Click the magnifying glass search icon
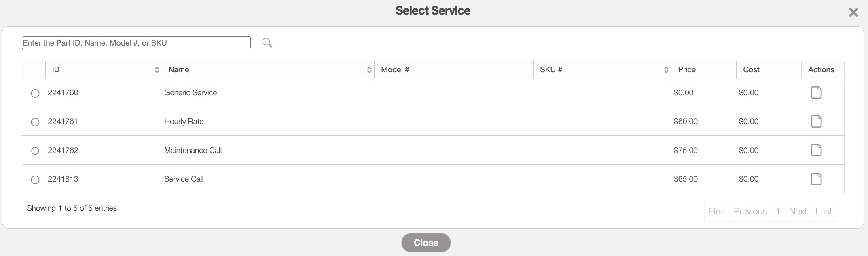This screenshot has height=256, width=868. point(267,42)
